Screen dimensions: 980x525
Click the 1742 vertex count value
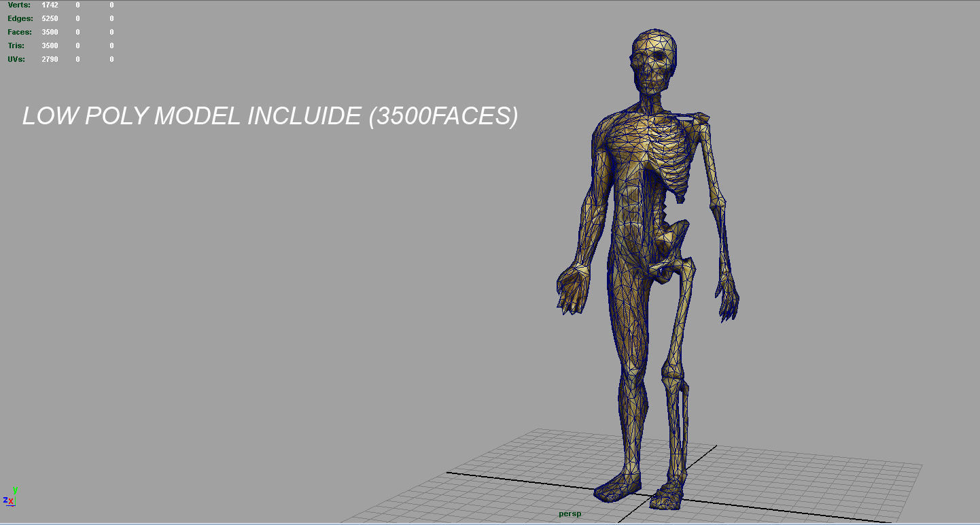tap(50, 5)
